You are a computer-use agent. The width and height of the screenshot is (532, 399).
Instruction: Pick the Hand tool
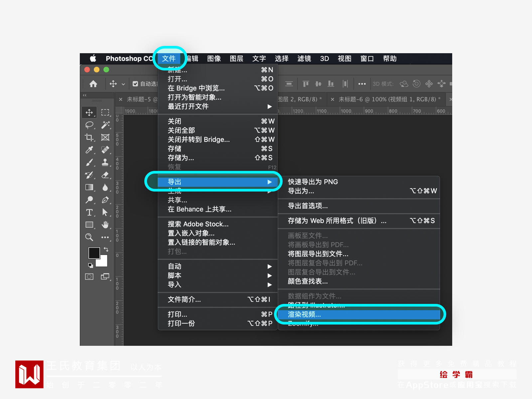click(x=105, y=225)
